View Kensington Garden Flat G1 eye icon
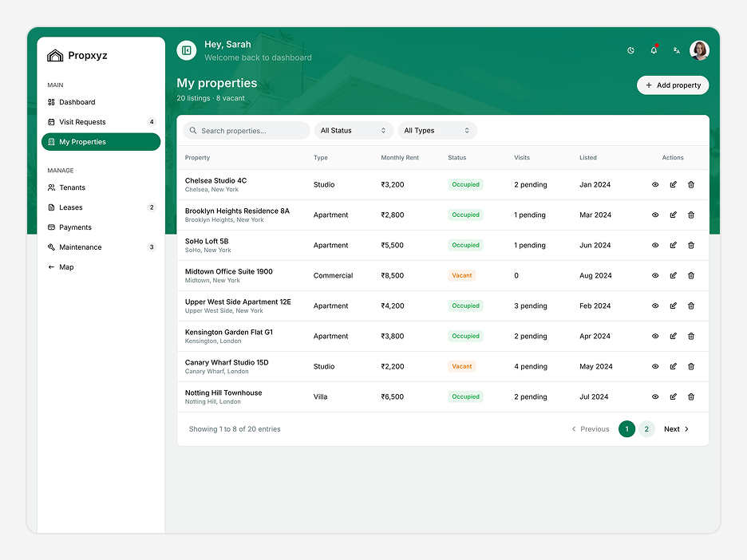This screenshot has height=560, width=747. [655, 336]
